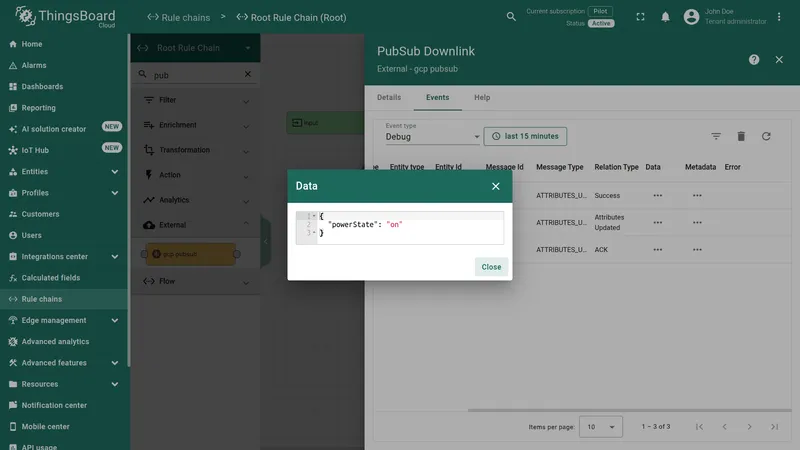Toggle fullscreen mode icon

(x=640, y=17)
